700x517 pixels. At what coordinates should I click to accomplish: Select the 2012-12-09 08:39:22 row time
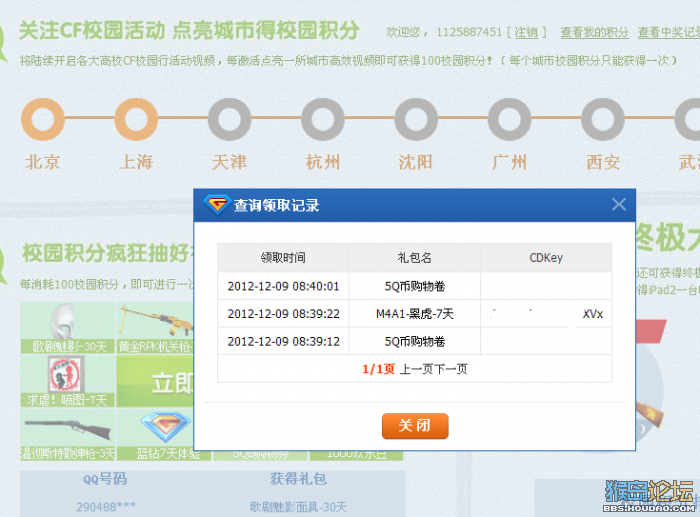[283, 314]
